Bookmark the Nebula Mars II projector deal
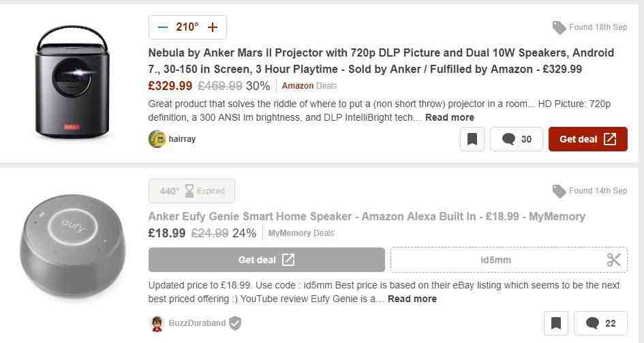The width and height of the screenshot is (644, 343). 472,139
